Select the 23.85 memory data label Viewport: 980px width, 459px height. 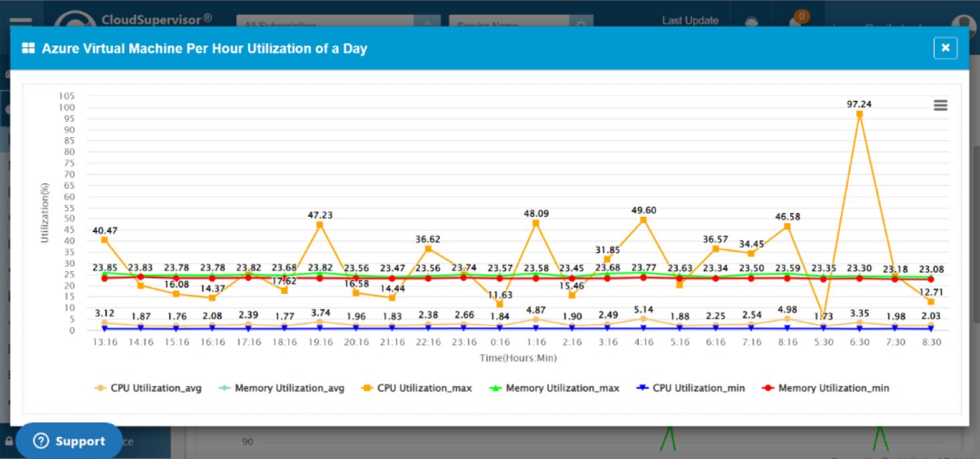pos(105,268)
